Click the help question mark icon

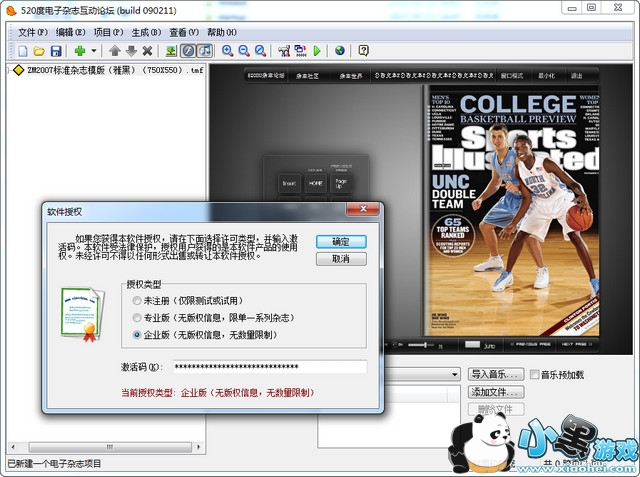coord(364,50)
